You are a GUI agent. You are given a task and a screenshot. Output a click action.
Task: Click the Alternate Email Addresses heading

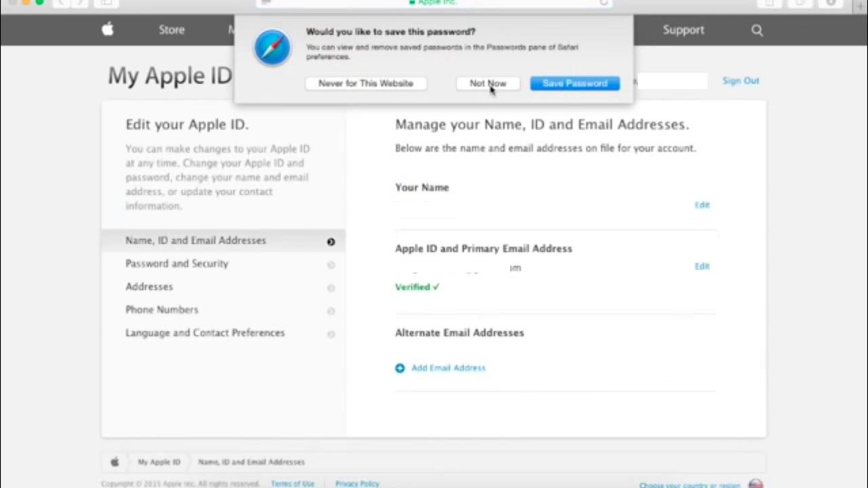click(x=460, y=333)
